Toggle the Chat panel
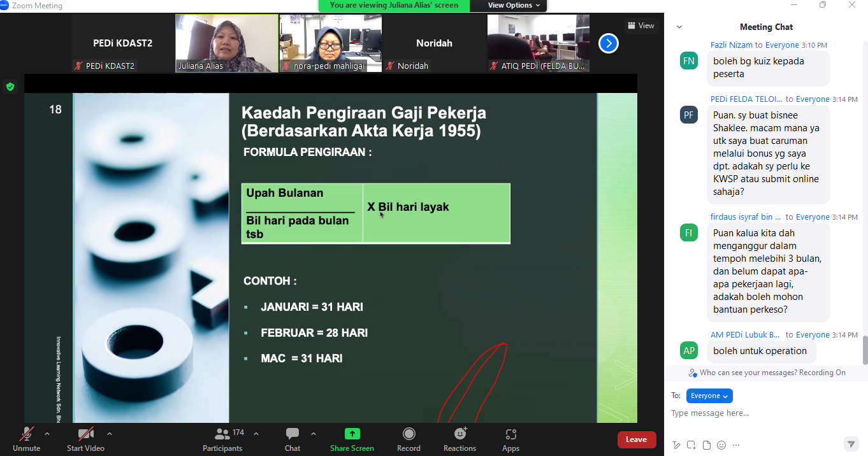Image resolution: width=868 pixels, height=456 pixels. 293,439
